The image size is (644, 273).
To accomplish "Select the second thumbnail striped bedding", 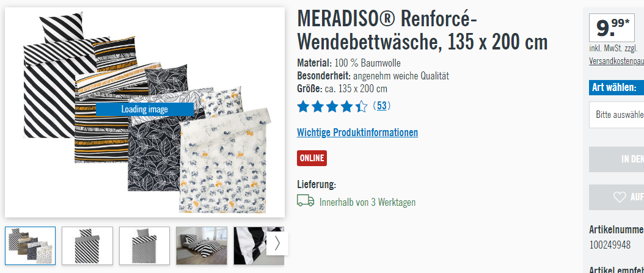I will (x=87, y=246).
